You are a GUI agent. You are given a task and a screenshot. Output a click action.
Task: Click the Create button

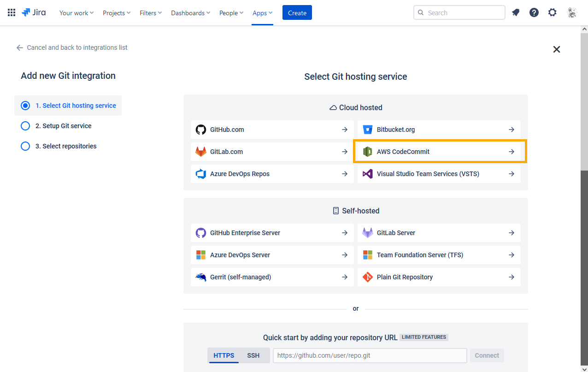click(297, 13)
